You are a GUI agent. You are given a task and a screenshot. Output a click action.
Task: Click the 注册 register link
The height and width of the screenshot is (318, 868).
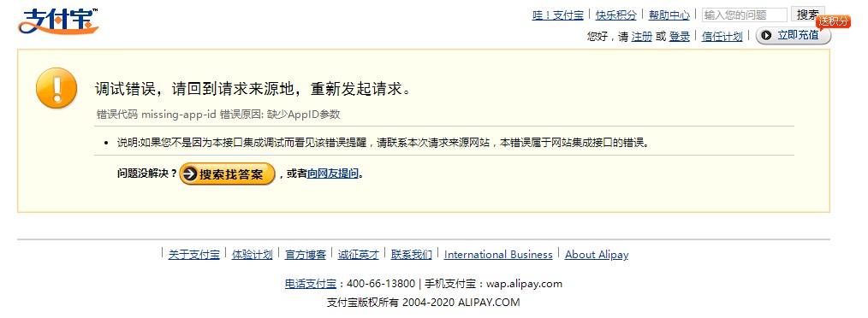click(642, 37)
